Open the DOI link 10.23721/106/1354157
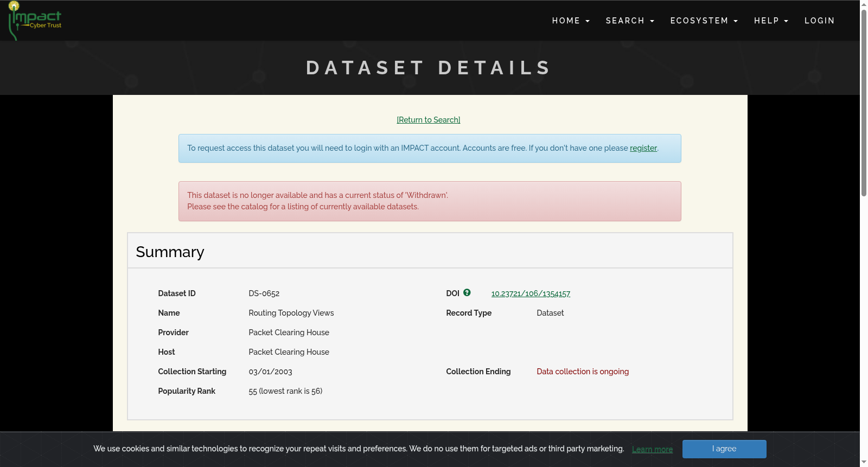Image resolution: width=868 pixels, height=467 pixels. [531, 293]
